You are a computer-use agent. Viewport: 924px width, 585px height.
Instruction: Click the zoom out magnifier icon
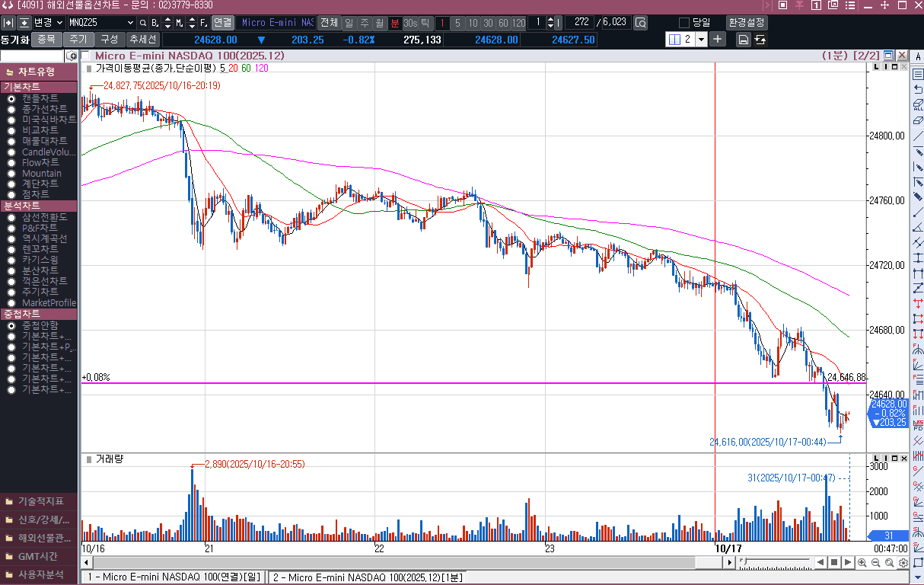[x=876, y=563]
